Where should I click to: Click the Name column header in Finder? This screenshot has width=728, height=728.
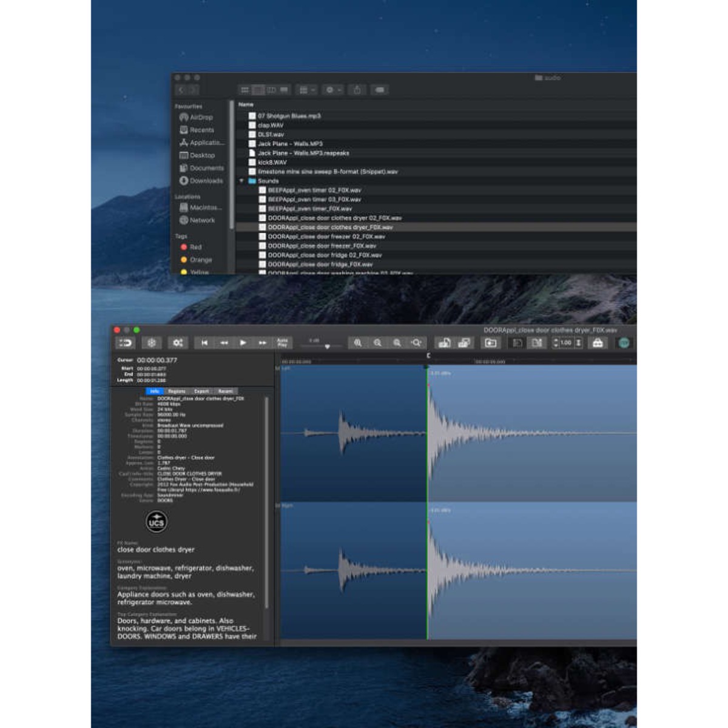click(246, 105)
